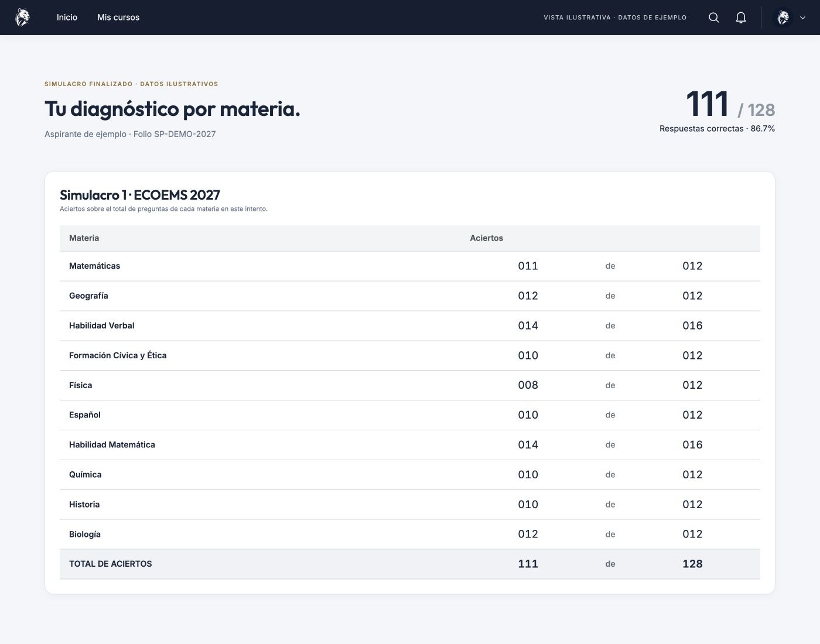Select the Física row label
The image size is (820, 644).
click(x=80, y=385)
